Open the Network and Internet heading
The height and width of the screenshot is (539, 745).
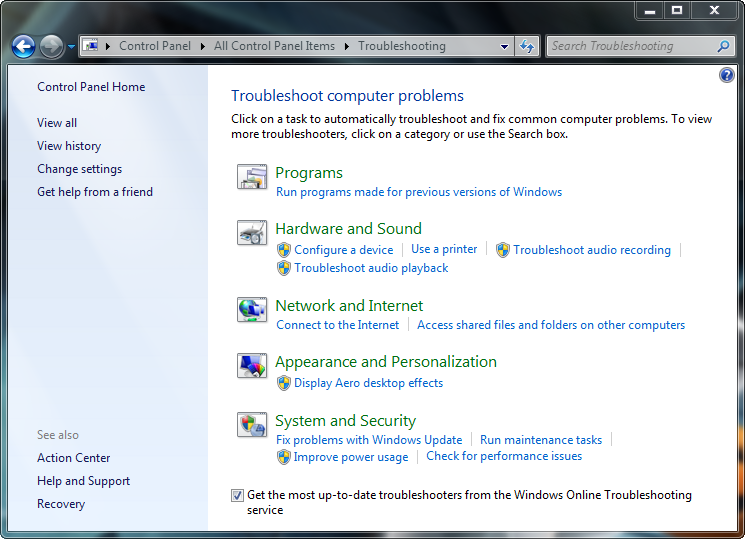(349, 306)
